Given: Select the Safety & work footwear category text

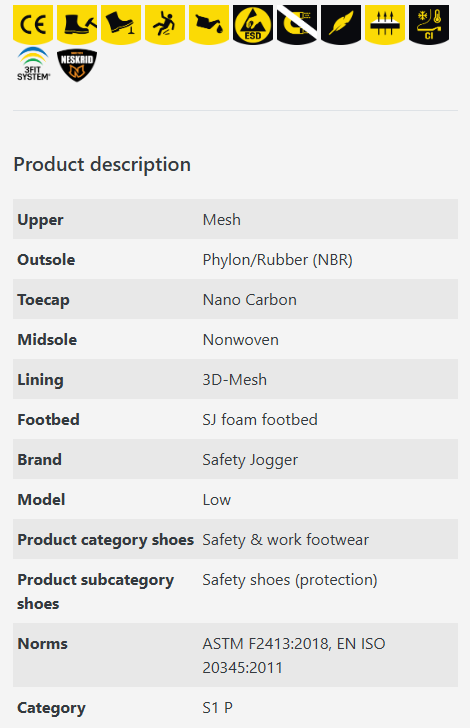Looking at the screenshot, I should tap(286, 540).
